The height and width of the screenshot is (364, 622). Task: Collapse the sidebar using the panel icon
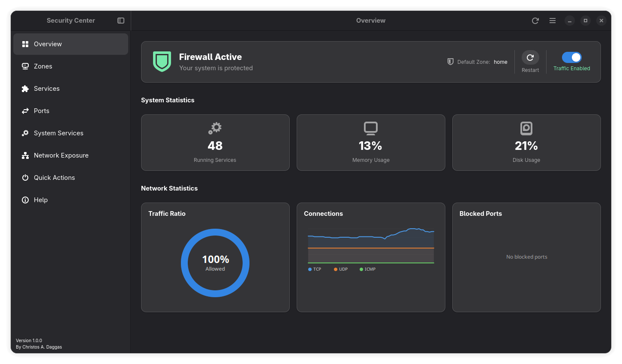click(121, 21)
